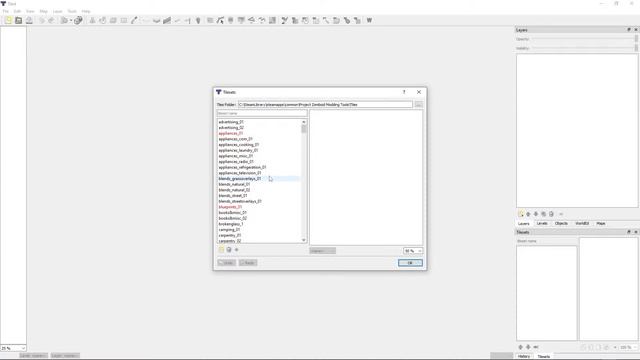
Task: Open the Edit menu
Action: 17,11
